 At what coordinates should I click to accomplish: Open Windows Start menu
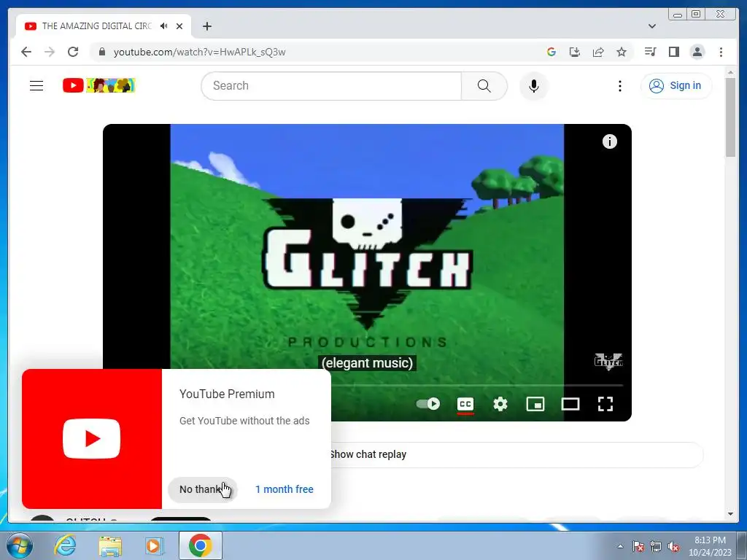19,545
